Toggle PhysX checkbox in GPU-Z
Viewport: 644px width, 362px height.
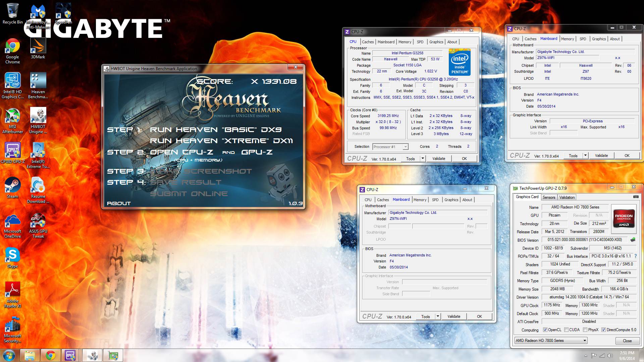(x=585, y=330)
